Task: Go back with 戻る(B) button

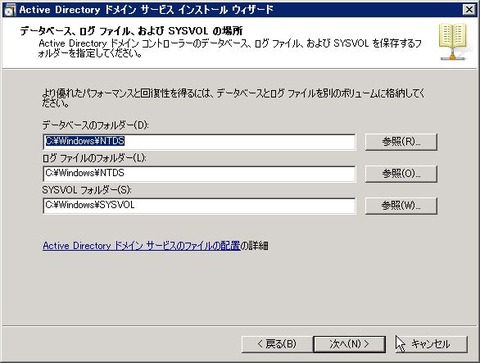Action: pyautogui.click(x=277, y=344)
